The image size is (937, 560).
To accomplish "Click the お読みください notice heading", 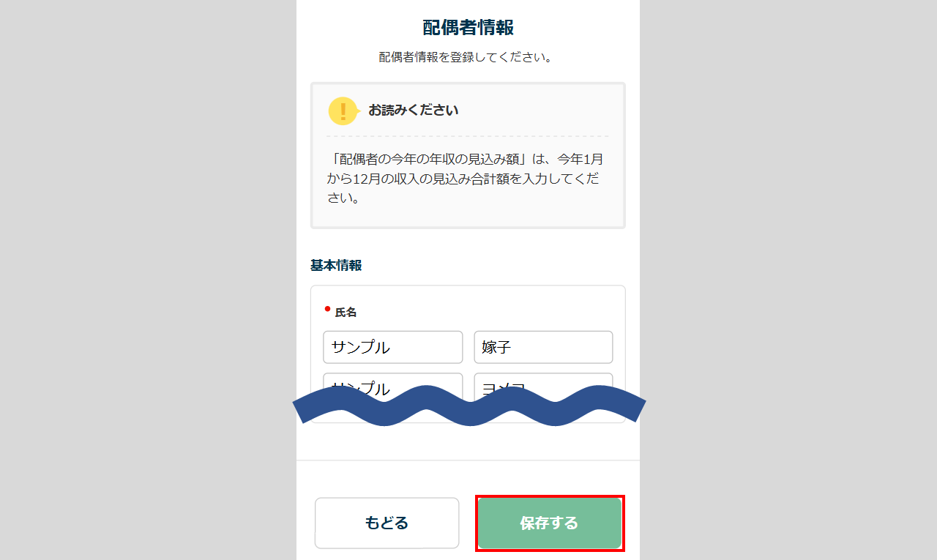I will coord(413,111).
